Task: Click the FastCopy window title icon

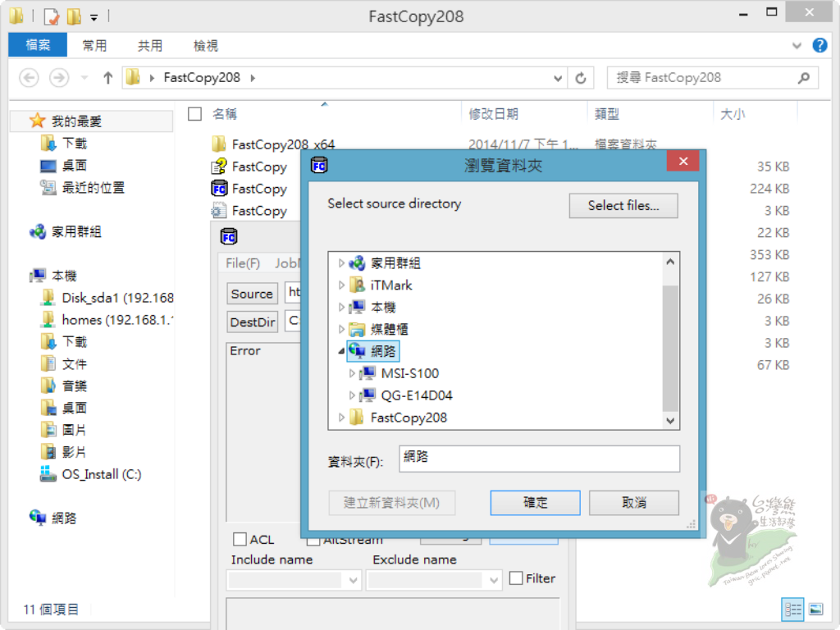Action: (229, 236)
